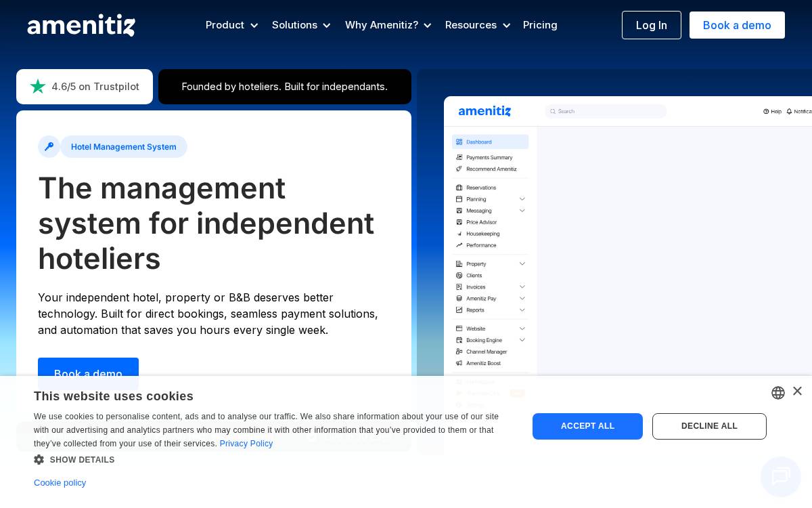
Task: Click the Price Advisor icon in the sidebar
Action: click(x=459, y=222)
